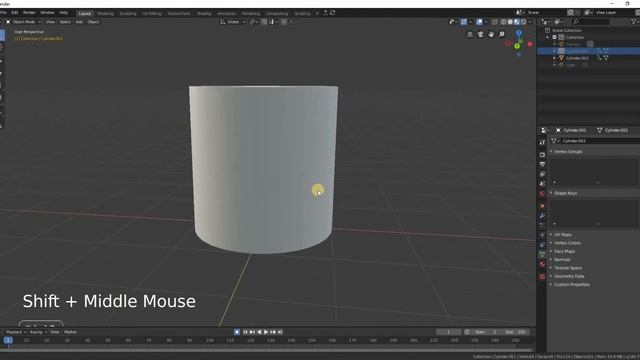This screenshot has width=640, height=360.
Task: Switch to the Shading workspace tab
Action: pyautogui.click(x=204, y=13)
